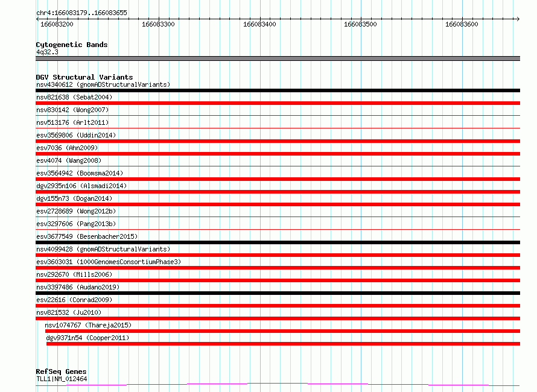Click nsv821532 (Ju2010) variant label

[x=69, y=312]
